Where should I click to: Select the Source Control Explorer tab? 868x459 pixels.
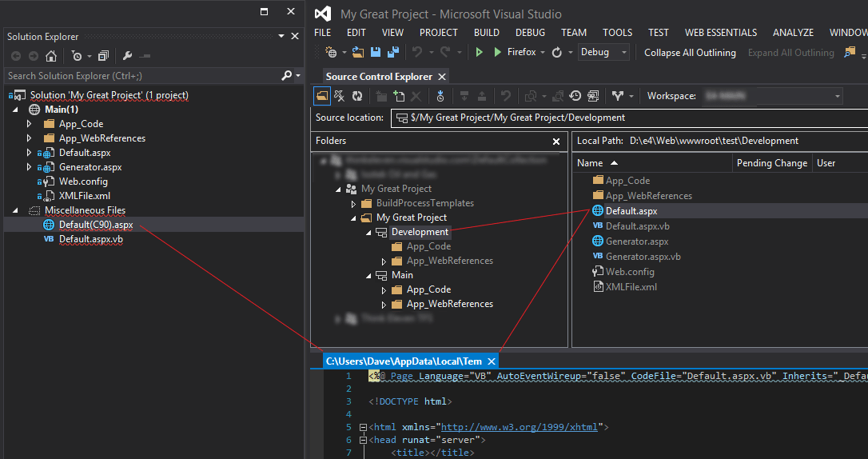click(379, 77)
